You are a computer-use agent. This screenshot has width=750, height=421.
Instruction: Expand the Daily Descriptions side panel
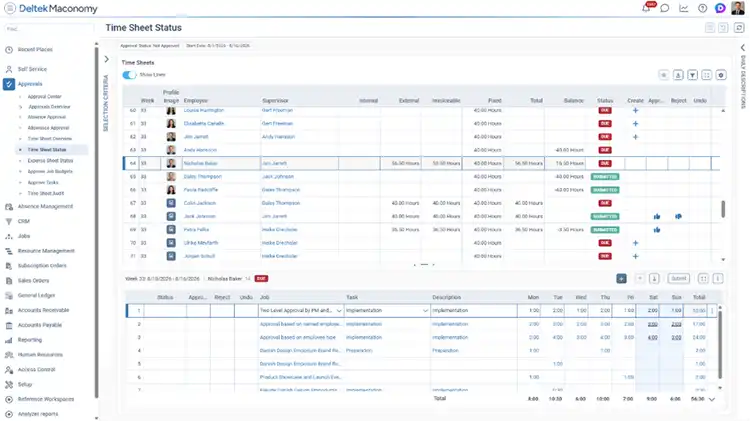[x=742, y=48]
